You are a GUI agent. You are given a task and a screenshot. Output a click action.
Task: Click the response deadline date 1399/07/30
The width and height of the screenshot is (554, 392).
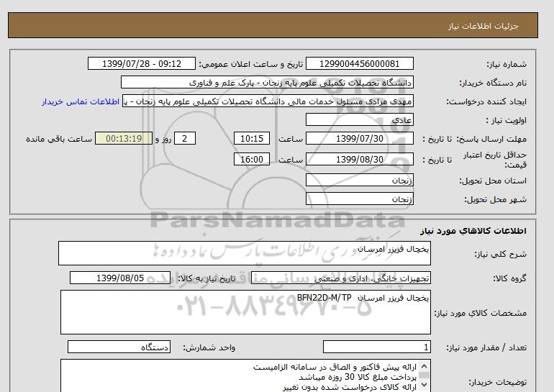click(359, 138)
